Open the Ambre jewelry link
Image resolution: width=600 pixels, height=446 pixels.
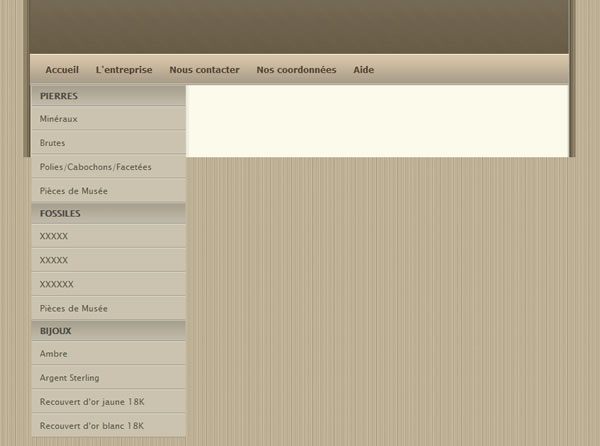tap(109, 353)
